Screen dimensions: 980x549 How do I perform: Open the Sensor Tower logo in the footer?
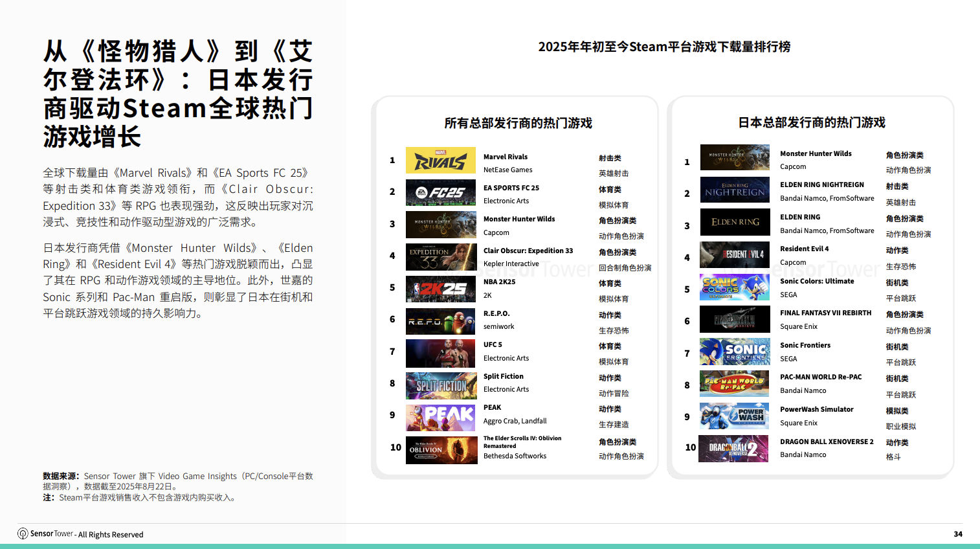point(47,534)
